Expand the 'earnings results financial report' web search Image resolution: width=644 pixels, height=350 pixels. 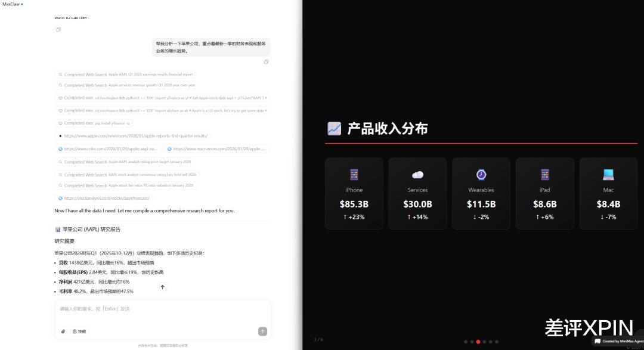(x=125, y=75)
